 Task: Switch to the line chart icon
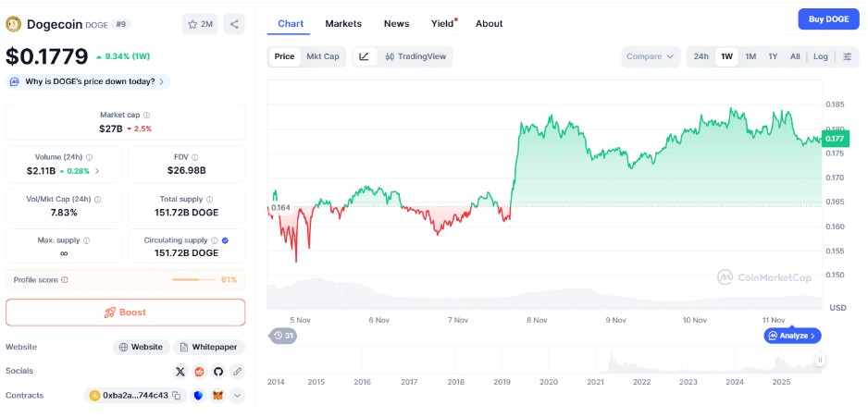[365, 56]
